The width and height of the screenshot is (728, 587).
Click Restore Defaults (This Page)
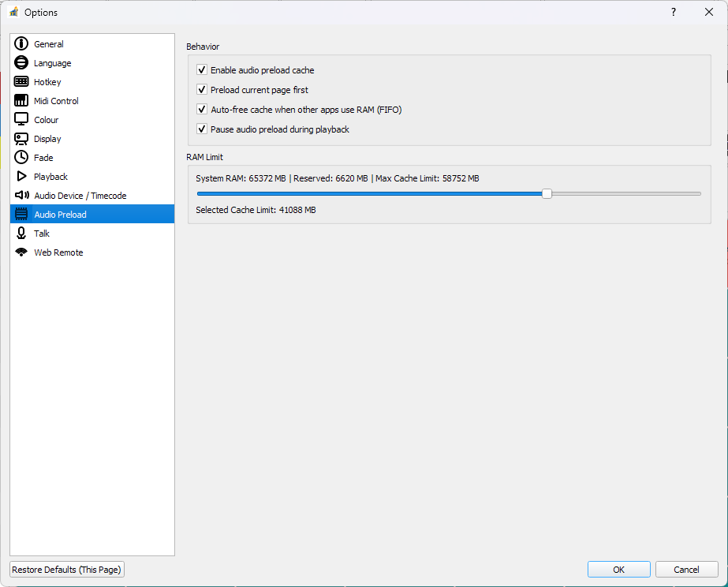coord(66,569)
